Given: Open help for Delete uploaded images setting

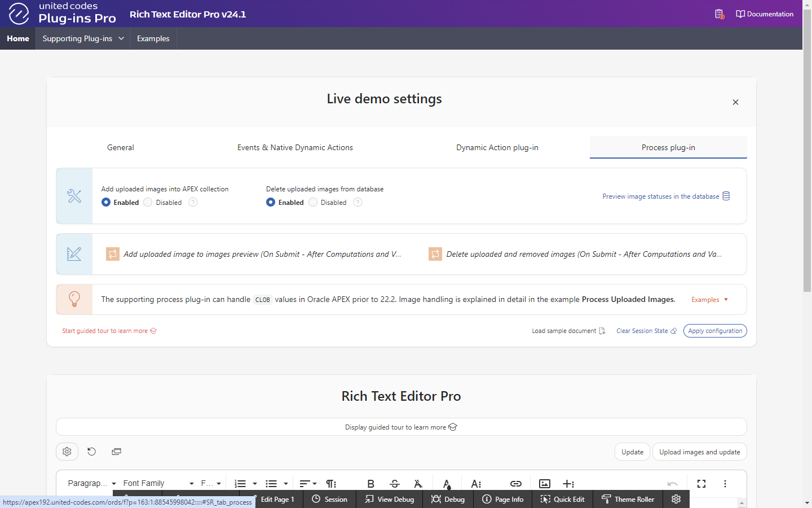Looking at the screenshot, I should pos(358,202).
